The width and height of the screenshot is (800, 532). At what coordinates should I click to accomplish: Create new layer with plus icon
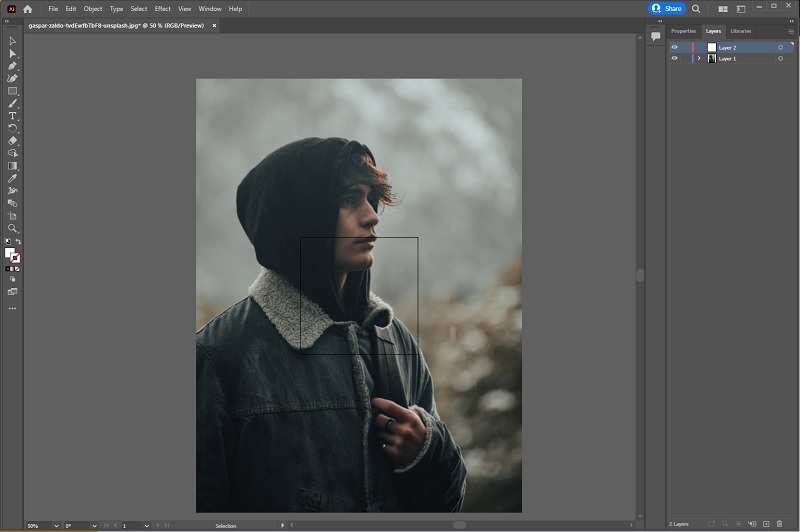pos(766,524)
